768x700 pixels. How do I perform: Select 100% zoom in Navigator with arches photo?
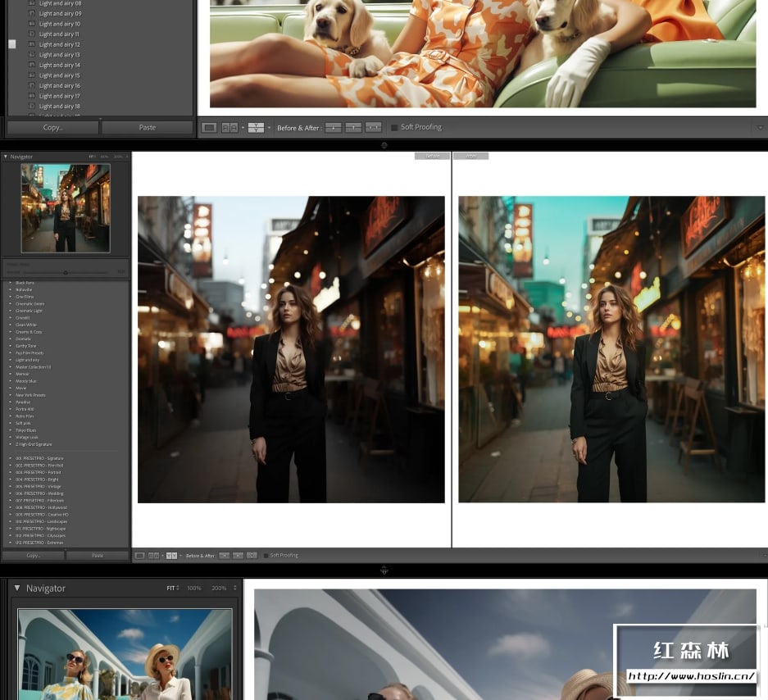point(193,589)
